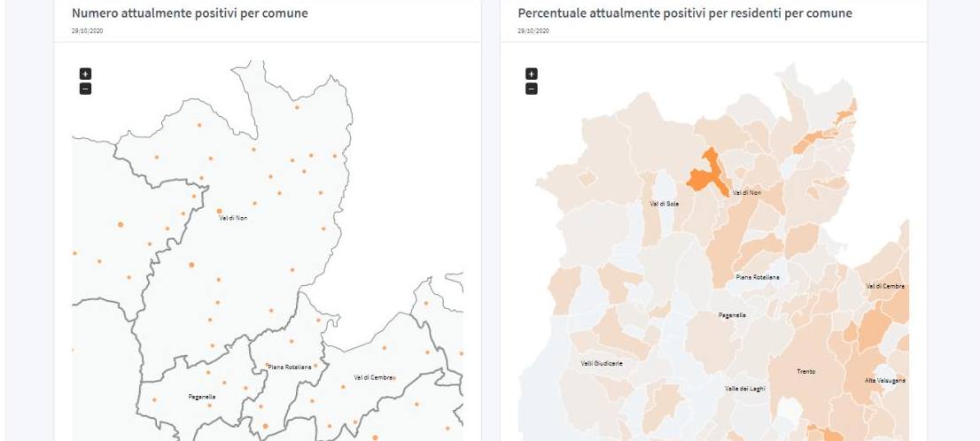Screen dimensions: 980x441
Task: Click the 'Numero attualmente positivi per comune' title
Action: [190, 14]
